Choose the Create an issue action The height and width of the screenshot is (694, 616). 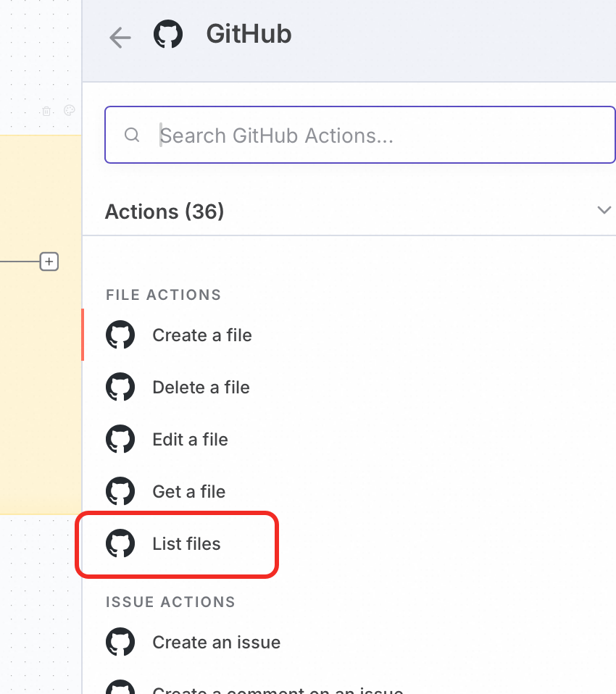click(216, 643)
